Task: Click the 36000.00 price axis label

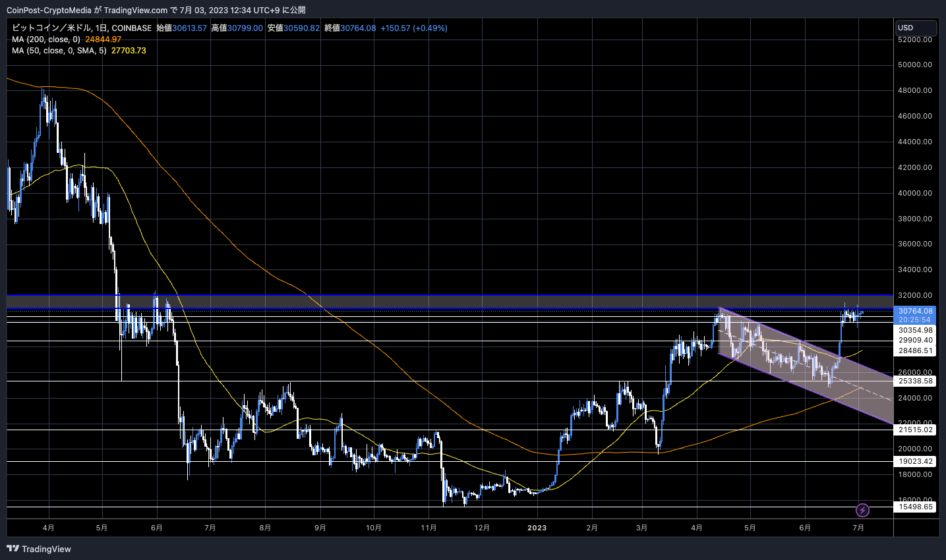Action: (x=915, y=244)
